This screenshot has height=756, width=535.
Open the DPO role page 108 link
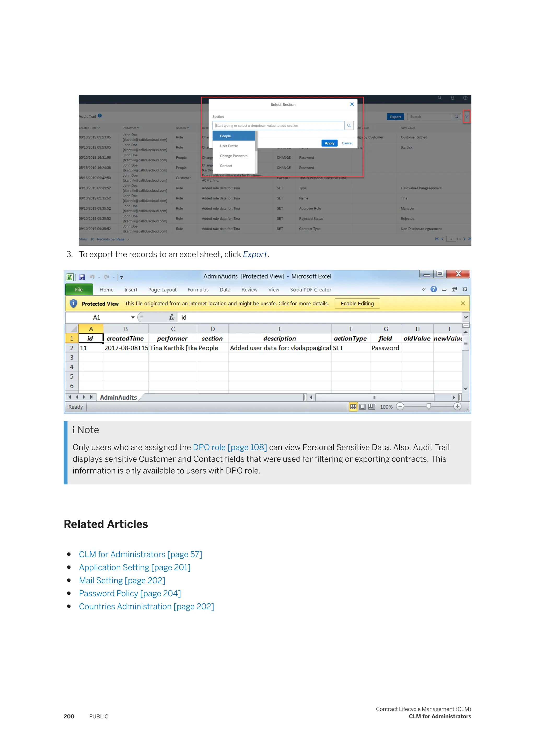point(230,447)
